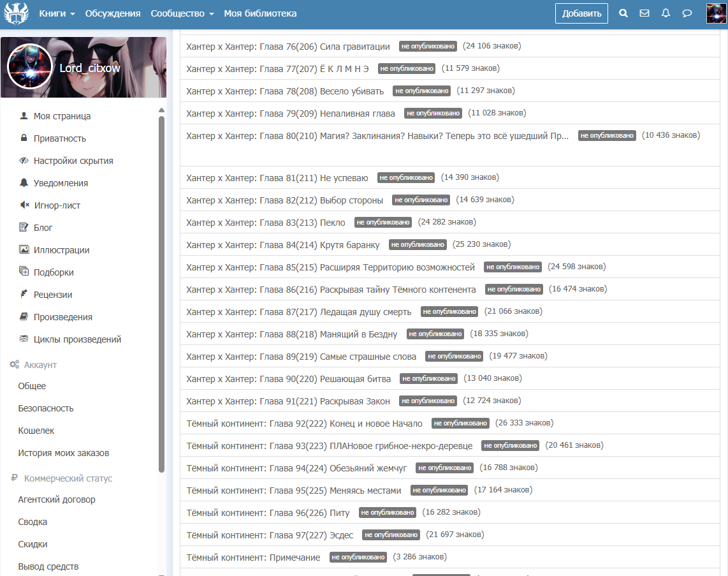Image resolution: width=728 pixels, height=576 pixels.
Task: Click the Добавить button
Action: click(582, 13)
